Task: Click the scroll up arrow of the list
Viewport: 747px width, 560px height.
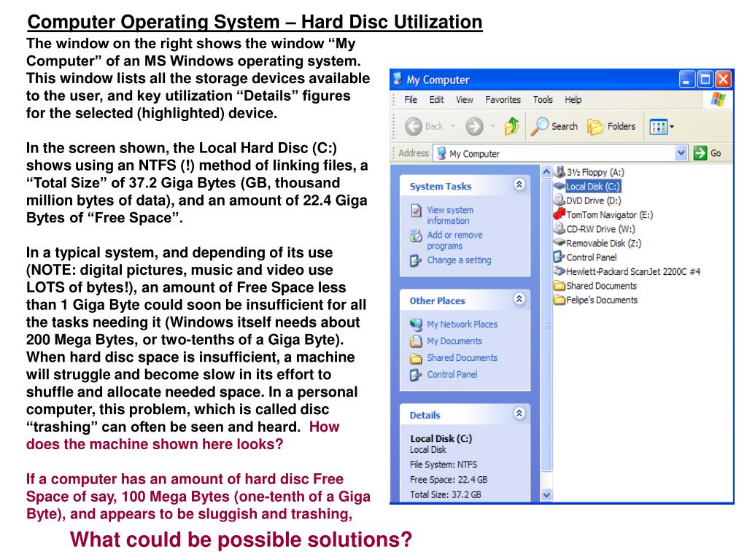Action: [546, 172]
